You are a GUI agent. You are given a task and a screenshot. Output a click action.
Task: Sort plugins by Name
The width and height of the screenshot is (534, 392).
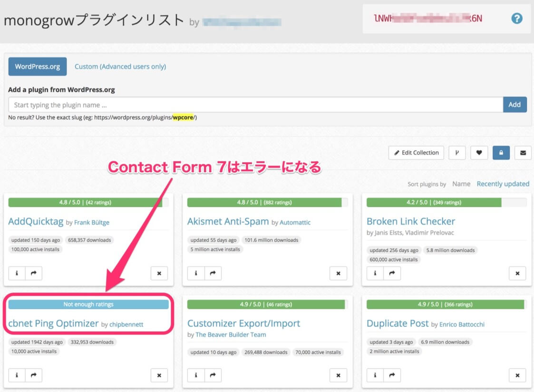tap(461, 184)
